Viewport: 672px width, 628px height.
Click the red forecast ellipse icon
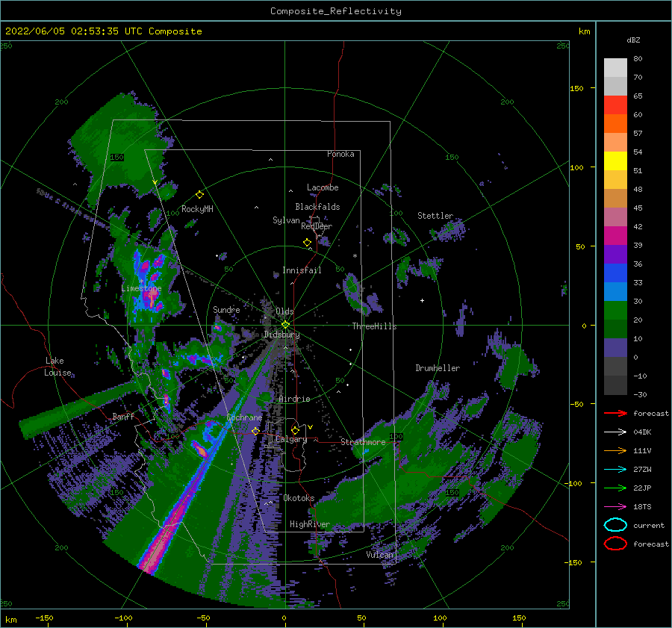click(615, 544)
